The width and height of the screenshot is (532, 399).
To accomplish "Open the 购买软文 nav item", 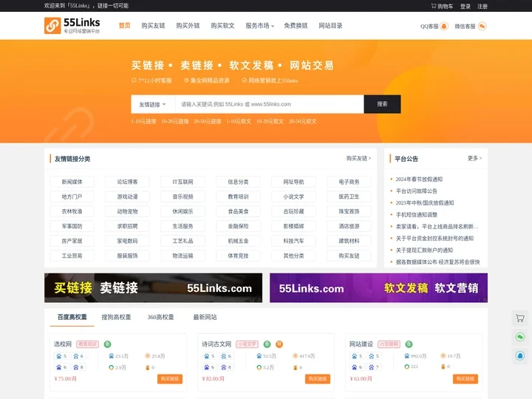I will coord(222,26).
